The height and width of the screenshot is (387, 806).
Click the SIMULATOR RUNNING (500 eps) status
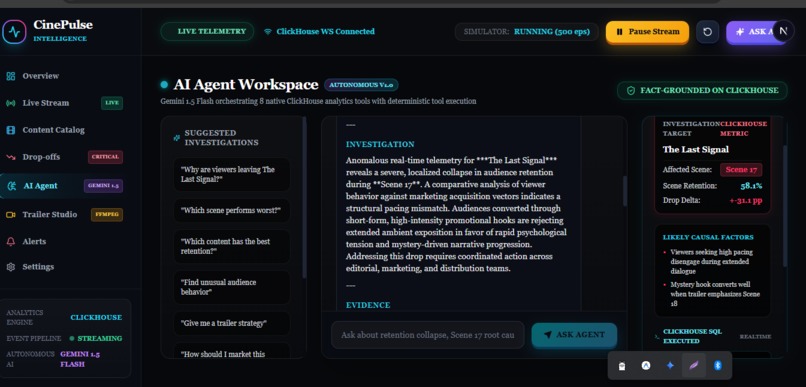[x=526, y=32]
